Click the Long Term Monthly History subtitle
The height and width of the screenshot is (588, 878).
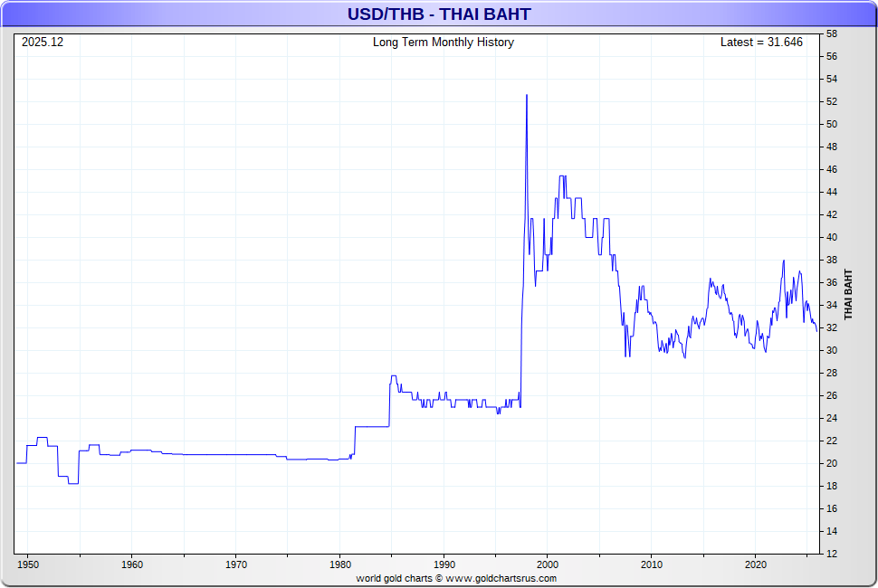point(443,43)
